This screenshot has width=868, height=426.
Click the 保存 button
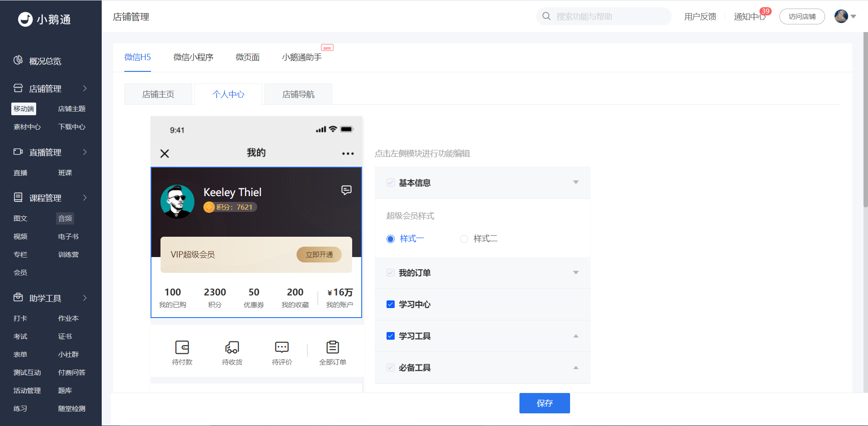click(x=545, y=403)
